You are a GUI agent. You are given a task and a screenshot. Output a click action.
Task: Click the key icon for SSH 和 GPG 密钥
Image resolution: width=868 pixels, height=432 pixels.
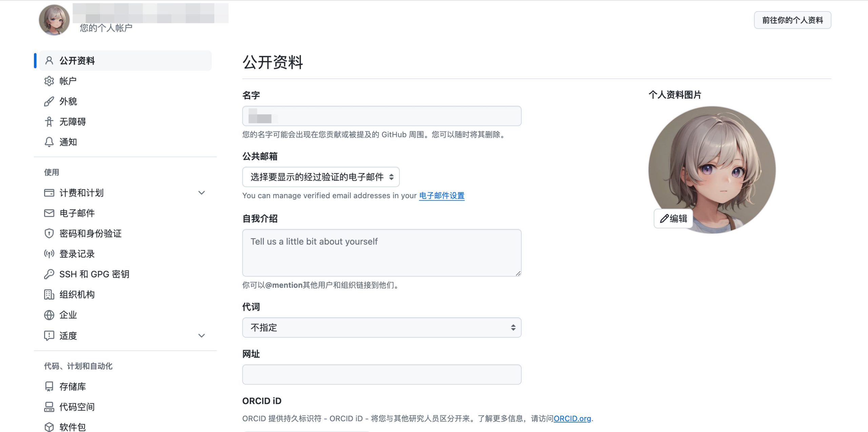pyautogui.click(x=49, y=274)
